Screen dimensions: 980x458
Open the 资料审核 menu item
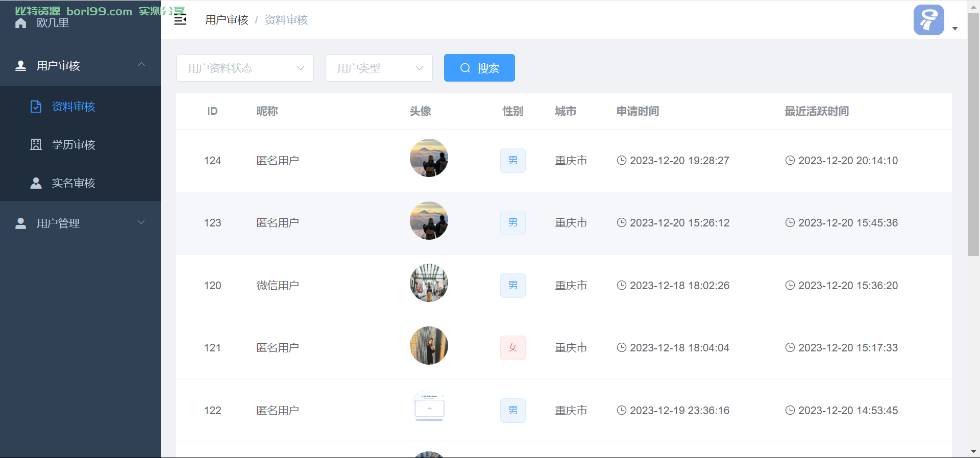tap(80, 107)
